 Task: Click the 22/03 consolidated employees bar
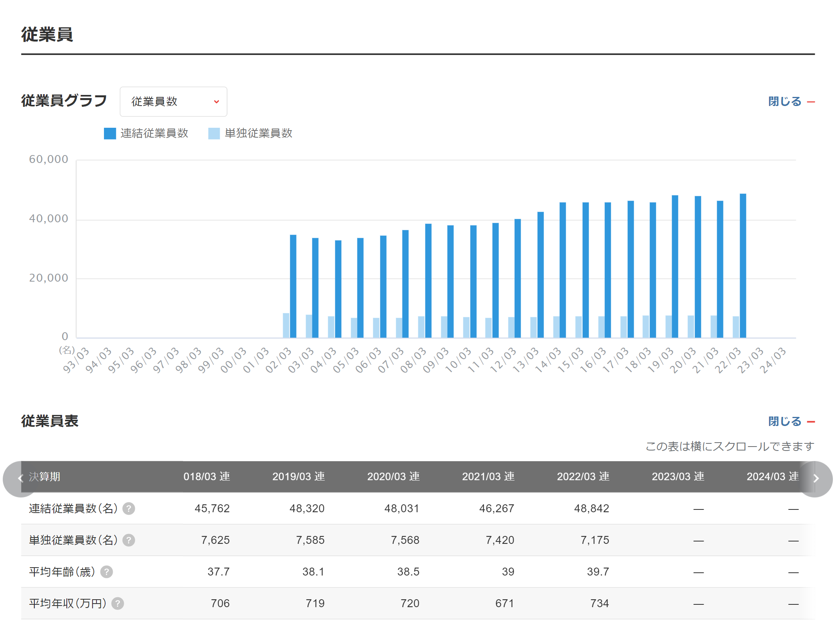pyautogui.click(x=743, y=266)
